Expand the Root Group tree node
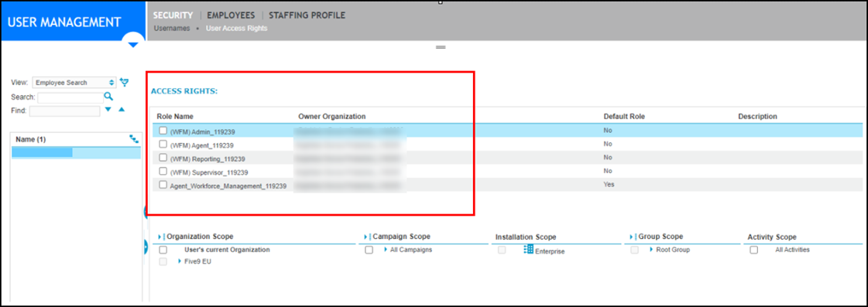Viewport: 868px width, 307px height. [651, 250]
